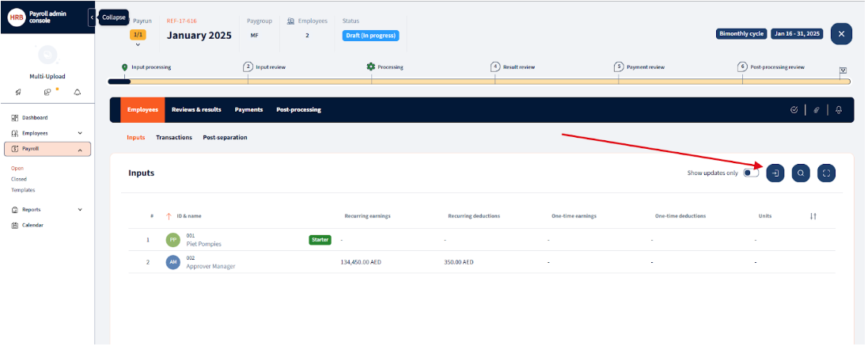Image resolution: width=868 pixels, height=350 pixels.
Task: Click the sort arrows column icon
Action: pos(813,216)
